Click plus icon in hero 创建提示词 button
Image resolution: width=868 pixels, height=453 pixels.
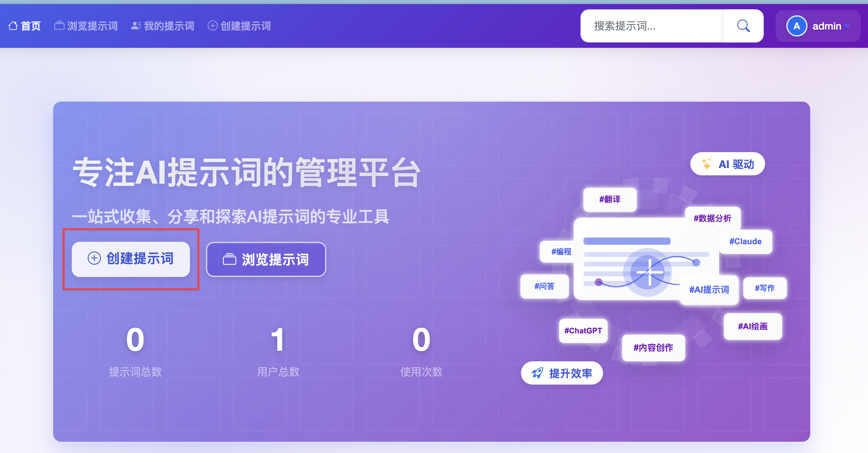click(x=94, y=258)
